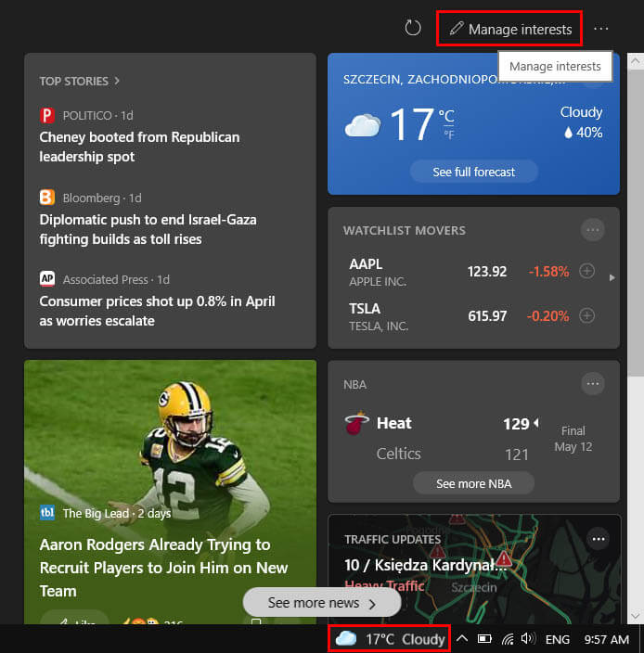This screenshot has width=644, height=653.
Task: Read Cheney booted from Republican leadership story
Action: (x=139, y=147)
